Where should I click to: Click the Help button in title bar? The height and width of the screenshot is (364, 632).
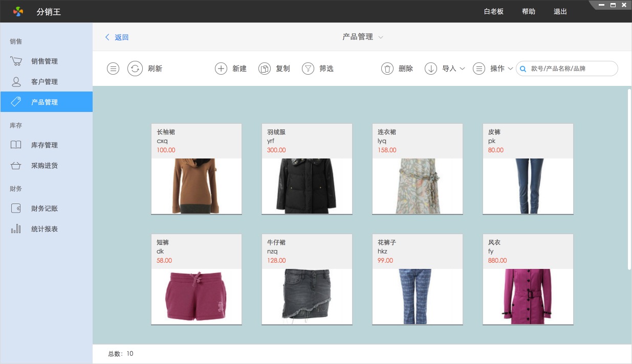529,11
